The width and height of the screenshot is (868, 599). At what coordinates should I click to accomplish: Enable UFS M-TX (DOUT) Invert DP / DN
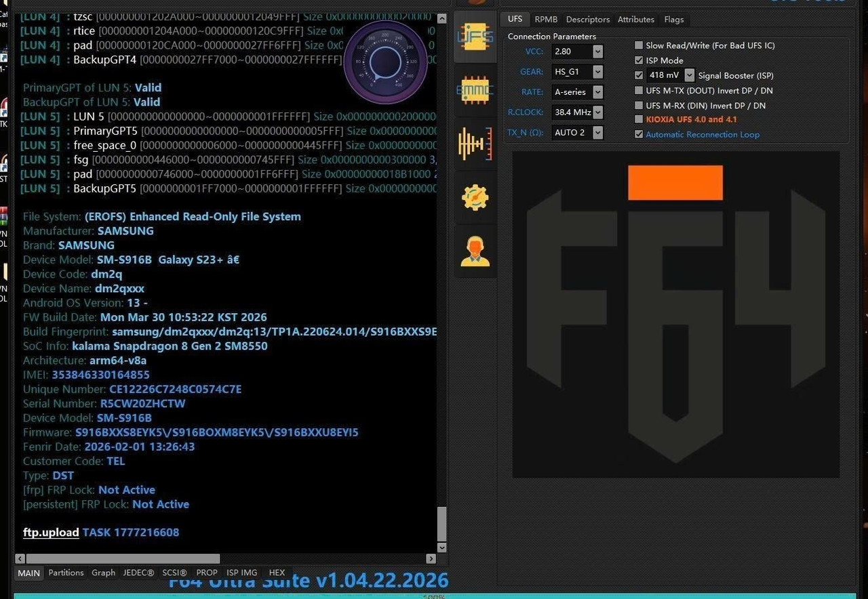pyautogui.click(x=639, y=90)
